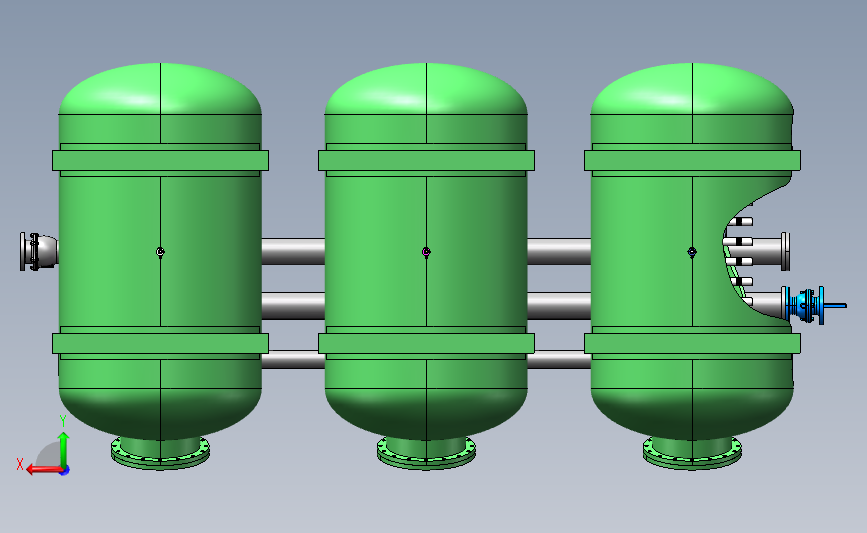The width and height of the screenshot is (867, 533).
Task: Pick the upper pipe between left and middle tanks
Action: [293, 252]
